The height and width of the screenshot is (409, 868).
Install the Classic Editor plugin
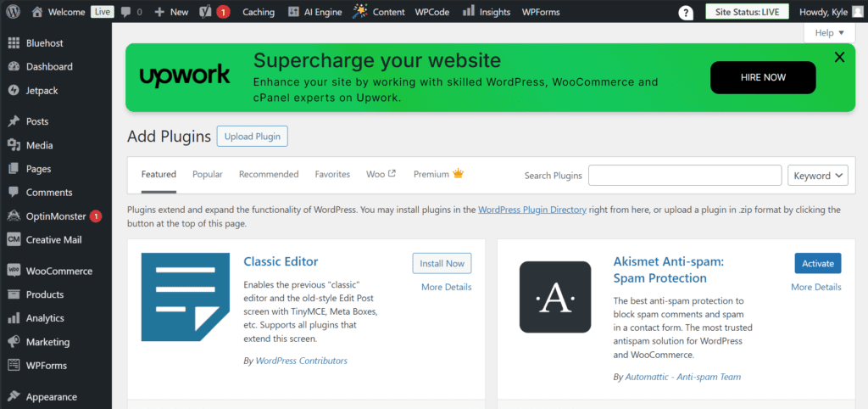tap(442, 263)
